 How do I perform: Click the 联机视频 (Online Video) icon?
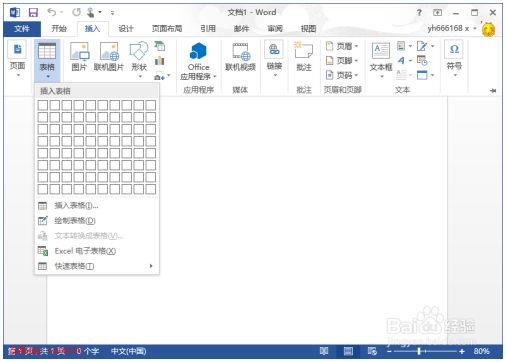tap(241, 52)
